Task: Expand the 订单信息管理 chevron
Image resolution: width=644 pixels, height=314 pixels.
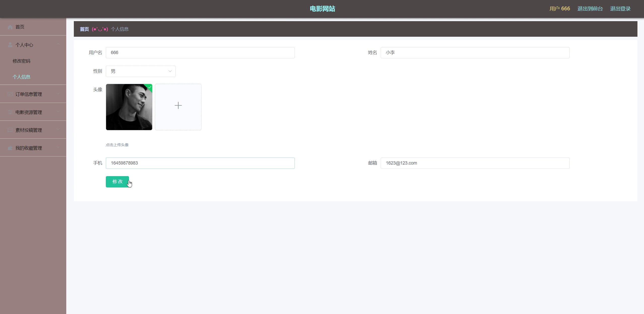Action: (58, 94)
